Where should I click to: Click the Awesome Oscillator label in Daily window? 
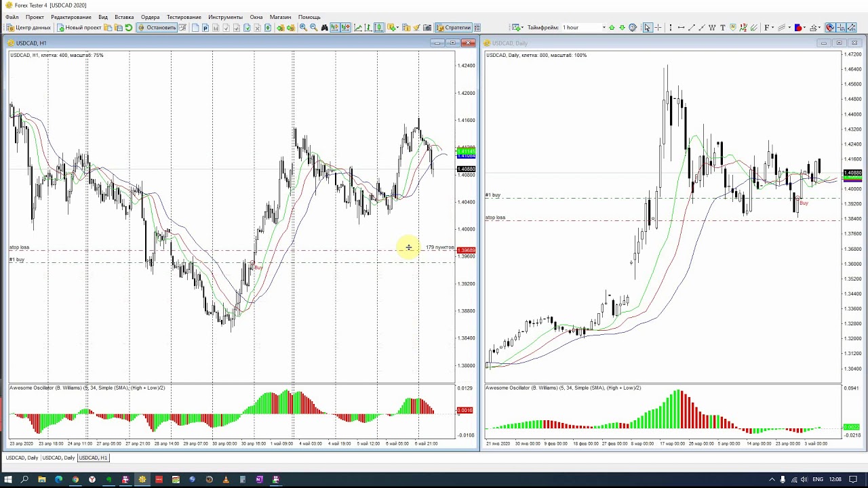pyautogui.click(x=563, y=388)
